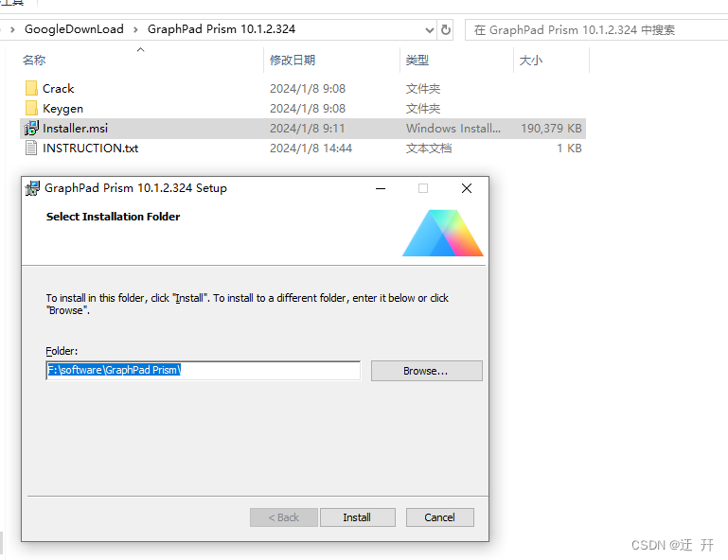
Task: Click the INSTRUCTION.txt document icon
Action: coord(31,148)
